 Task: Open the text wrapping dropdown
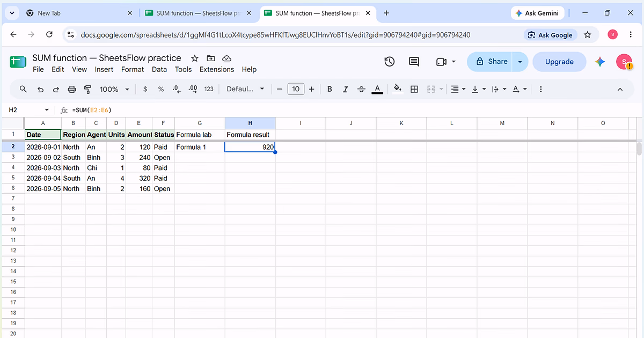(x=498, y=89)
